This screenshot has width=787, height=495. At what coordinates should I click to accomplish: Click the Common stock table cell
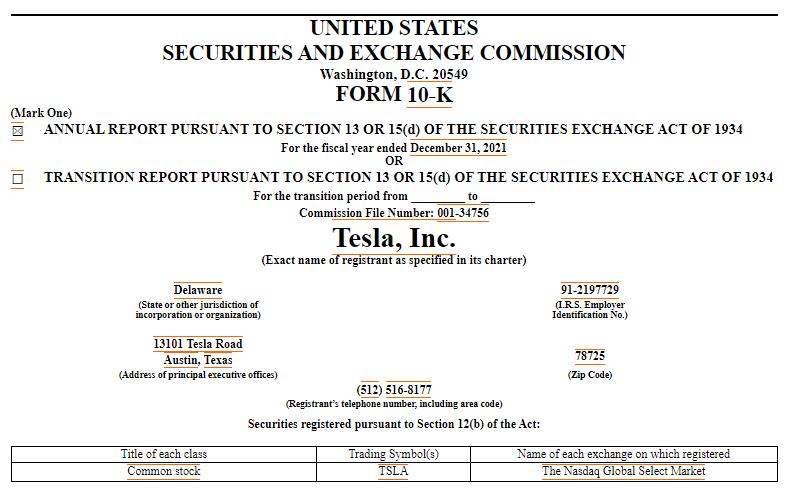click(x=164, y=471)
